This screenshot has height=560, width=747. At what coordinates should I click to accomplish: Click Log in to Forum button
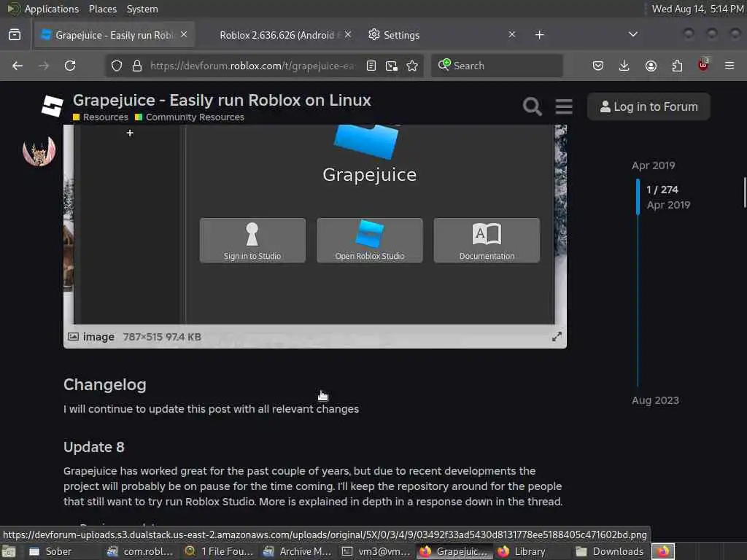tap(649, 106)
